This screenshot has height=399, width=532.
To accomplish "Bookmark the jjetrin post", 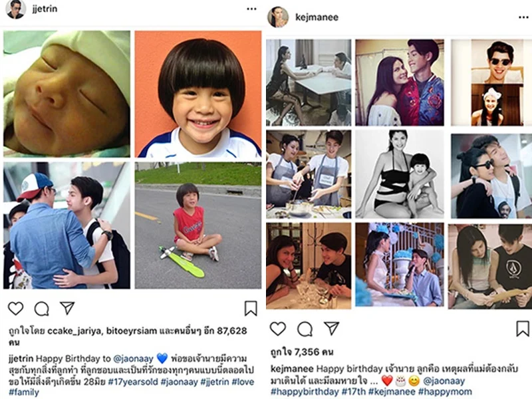I will (x=251, y=309).
